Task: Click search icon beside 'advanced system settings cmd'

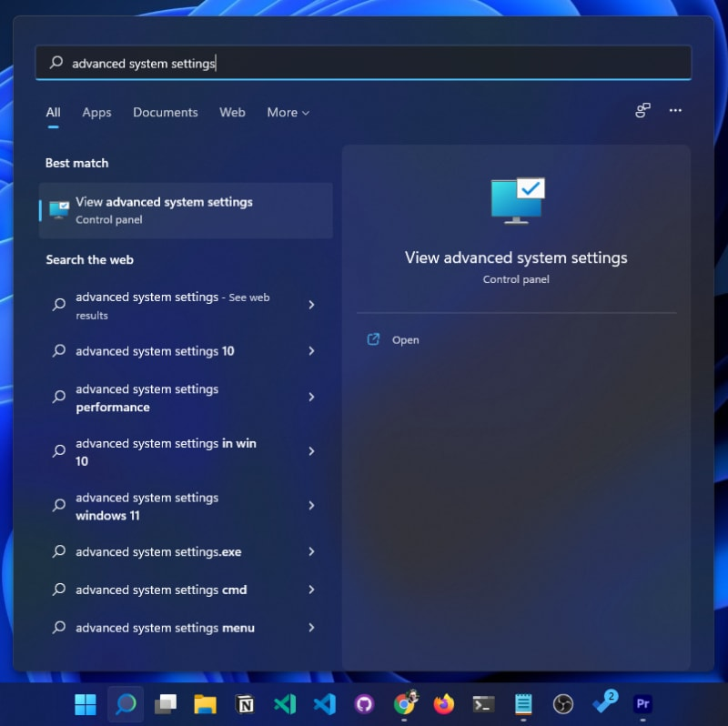Action: [x=59, y=590]
